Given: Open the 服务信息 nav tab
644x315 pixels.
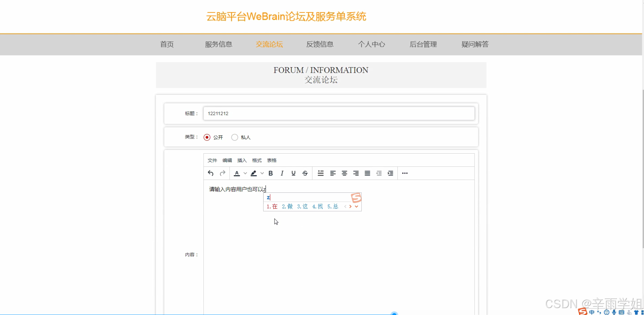Looking at the screenshot, I should 219,44.
